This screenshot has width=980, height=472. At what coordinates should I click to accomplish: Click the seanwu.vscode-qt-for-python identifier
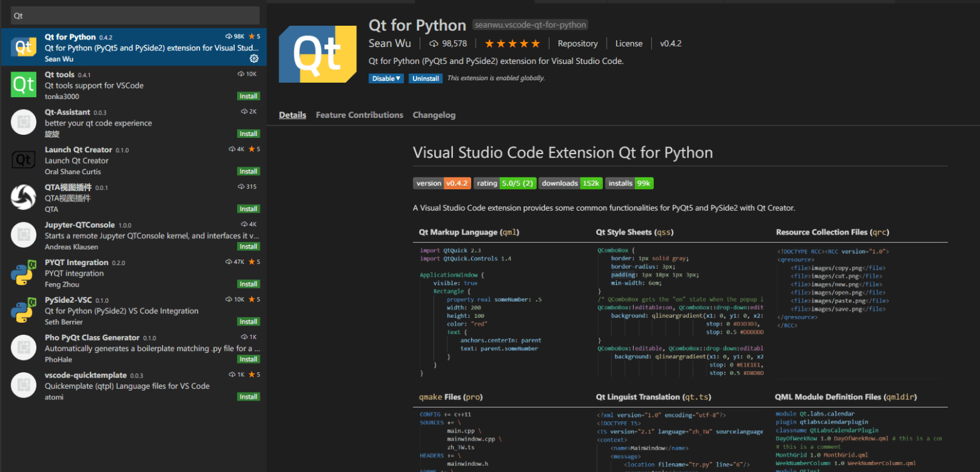pos(531,25)
